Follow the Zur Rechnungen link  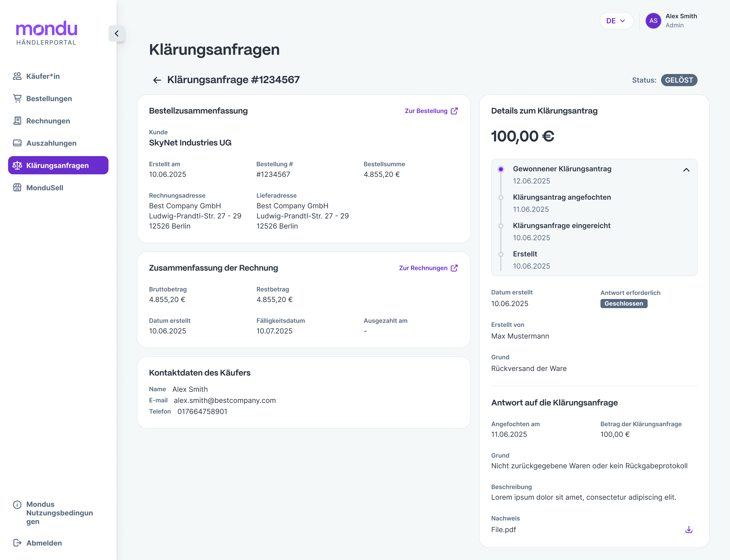423,268
